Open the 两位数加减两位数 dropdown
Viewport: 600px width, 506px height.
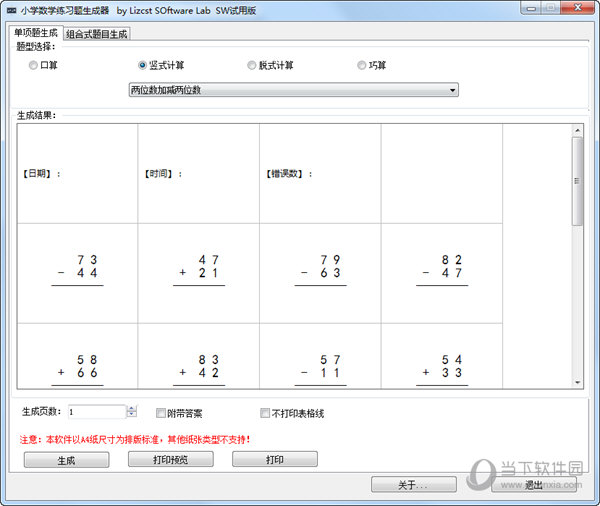click(x=293, y=90)
